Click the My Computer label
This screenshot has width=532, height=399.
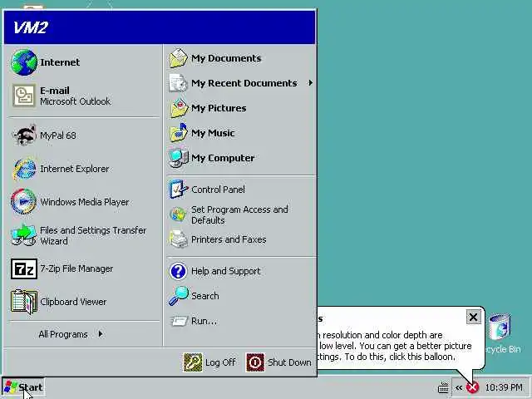(x=223, y=158)
